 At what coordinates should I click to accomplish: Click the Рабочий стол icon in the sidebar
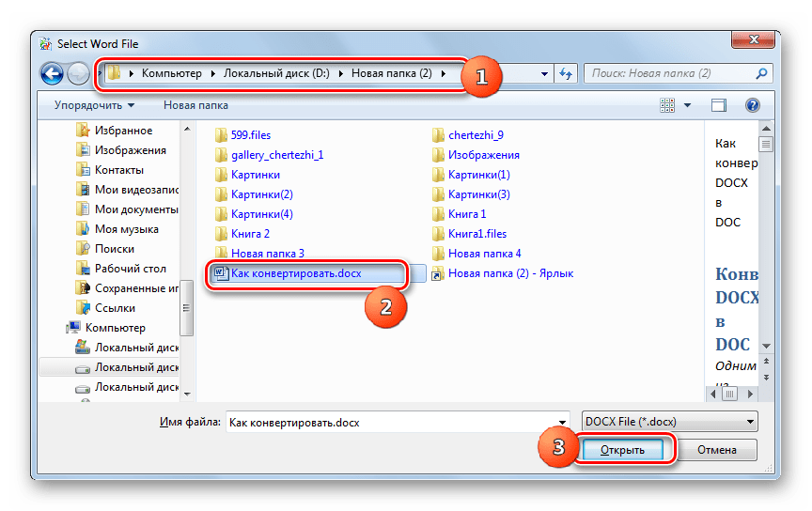click(83, 269)
